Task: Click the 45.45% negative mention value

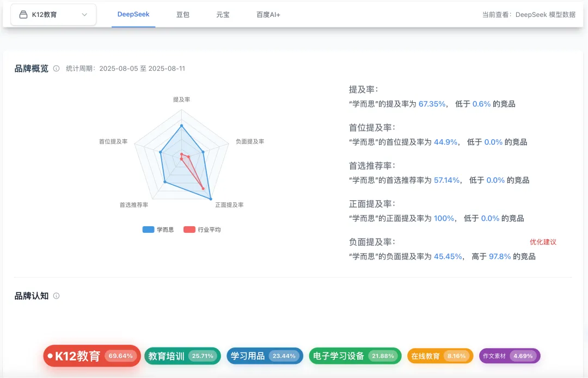Action: coord(448,257)
